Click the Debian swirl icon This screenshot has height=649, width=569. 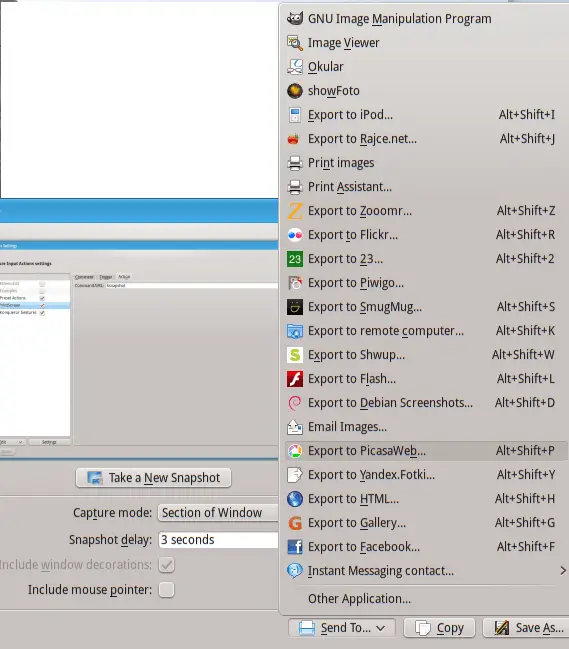[x=295, y=403]
